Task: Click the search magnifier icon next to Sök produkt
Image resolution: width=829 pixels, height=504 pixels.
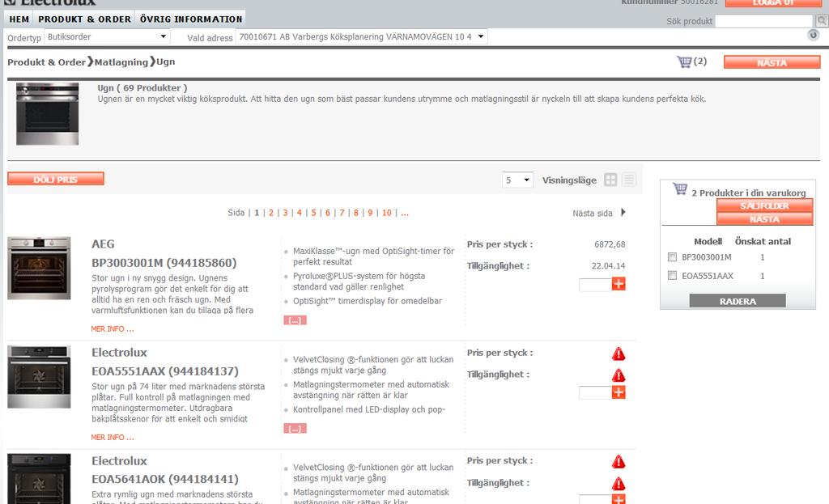Action: click(822, 20)
